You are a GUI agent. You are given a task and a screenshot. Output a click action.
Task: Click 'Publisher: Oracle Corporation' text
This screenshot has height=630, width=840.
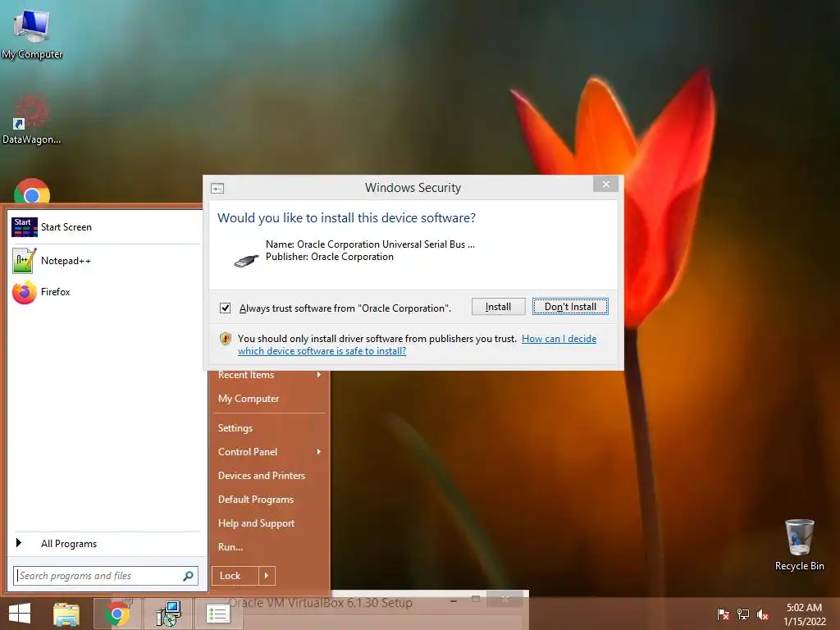[x=330, y=257]
